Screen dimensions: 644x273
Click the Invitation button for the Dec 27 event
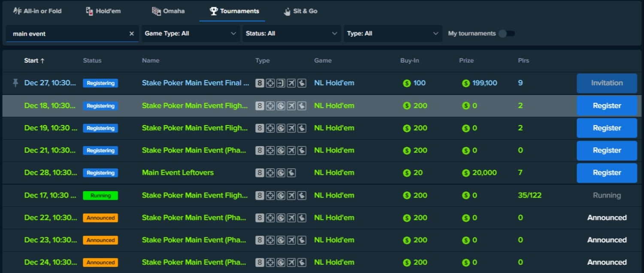607,83
